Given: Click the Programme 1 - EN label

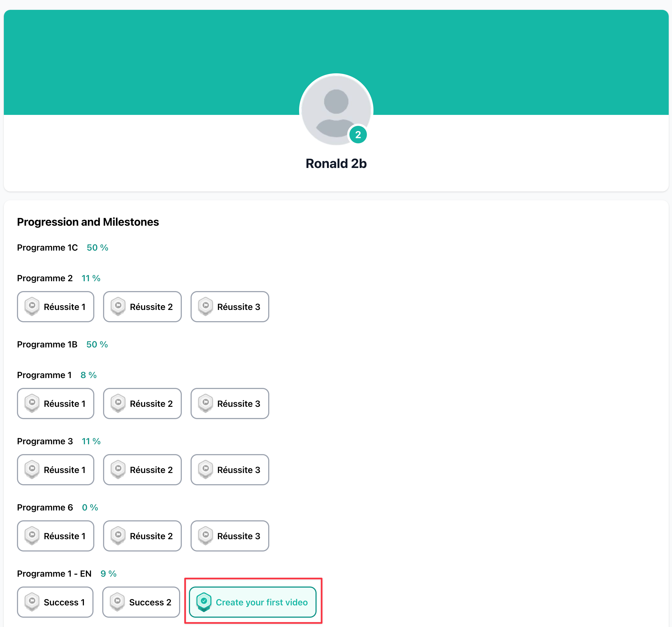Looking at the screenshot, I should pyautogui.click(x=54, y=574).
